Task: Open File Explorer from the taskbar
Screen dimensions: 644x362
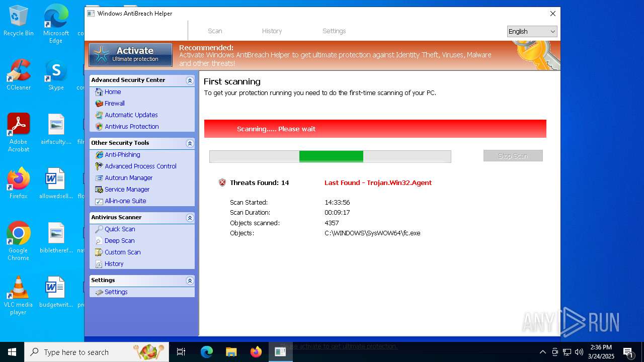Action: [231, 352]
